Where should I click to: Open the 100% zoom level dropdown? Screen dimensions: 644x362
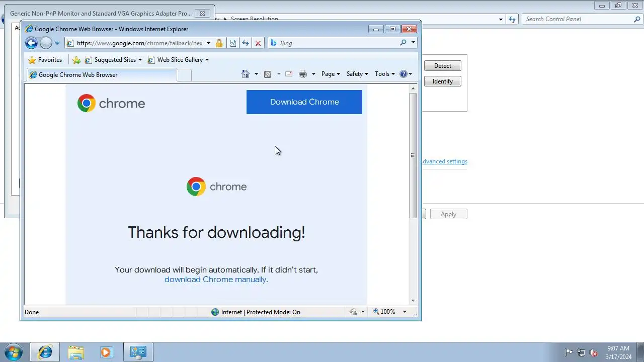(x=405, y=312)
